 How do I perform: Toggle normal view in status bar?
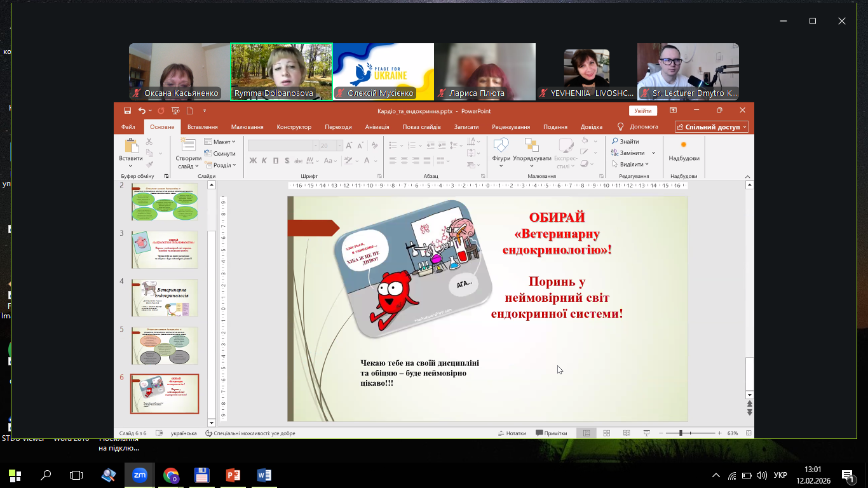(587, 433)
